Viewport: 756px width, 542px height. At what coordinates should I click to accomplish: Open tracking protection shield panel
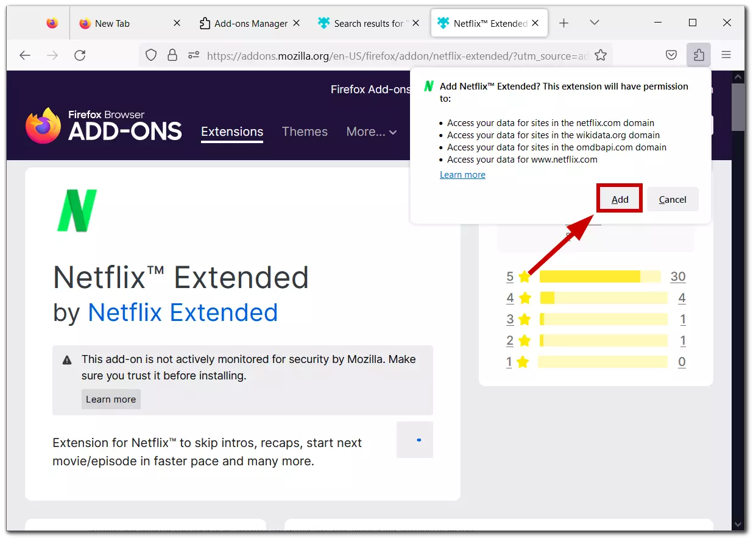151,55
